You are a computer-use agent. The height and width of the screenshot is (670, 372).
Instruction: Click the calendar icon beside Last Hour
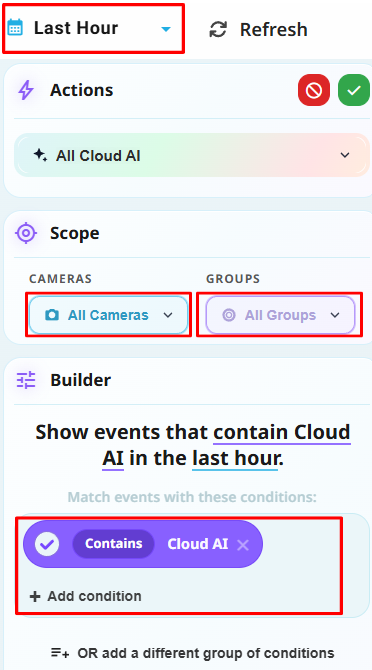click(15, 28)
